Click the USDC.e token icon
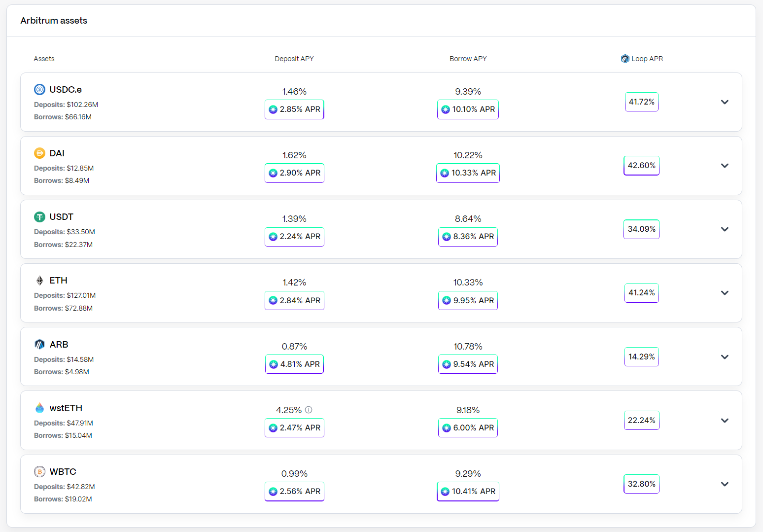The width and height of the screenshot is (763, 532). point(39,89)
